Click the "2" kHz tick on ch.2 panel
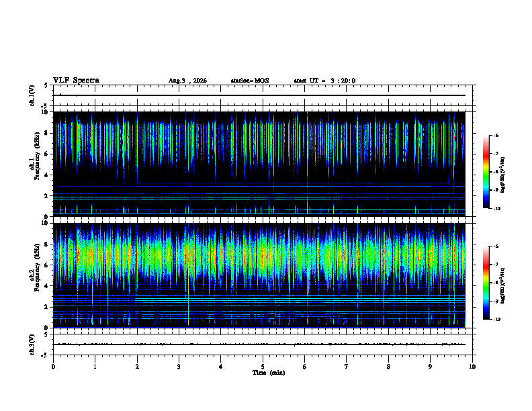The width and height of the screenshot is (532, 411). [47, 307]
